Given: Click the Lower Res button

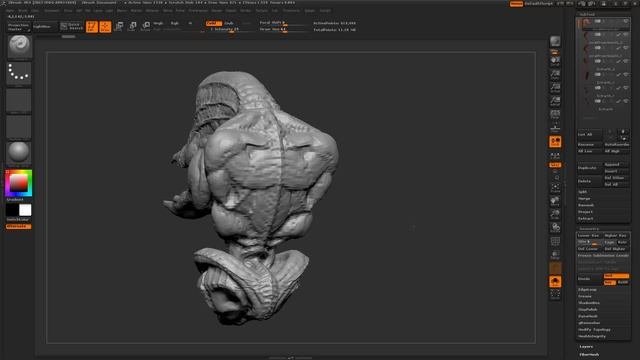Looking at the screenshot, I should click(x=589, y=236).
